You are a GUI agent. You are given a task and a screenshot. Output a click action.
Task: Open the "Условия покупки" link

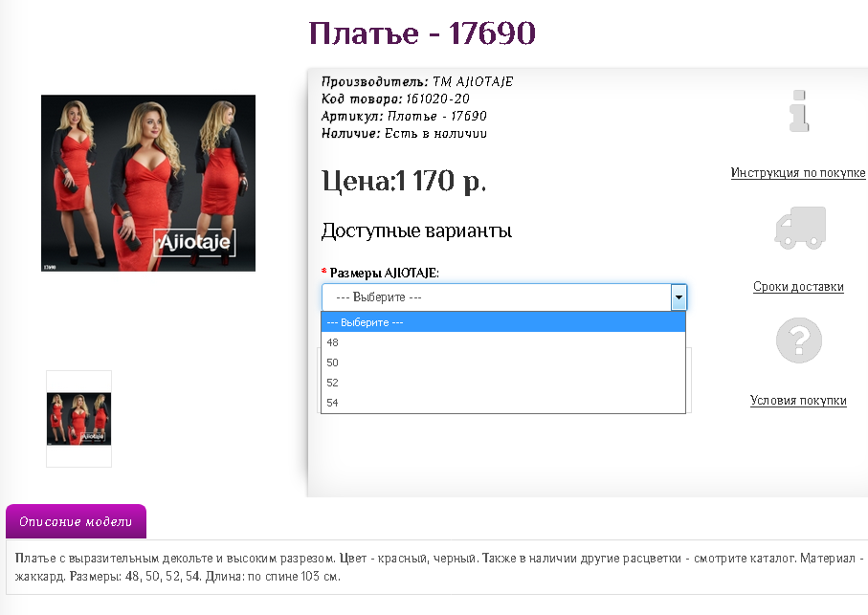point(798,400)
